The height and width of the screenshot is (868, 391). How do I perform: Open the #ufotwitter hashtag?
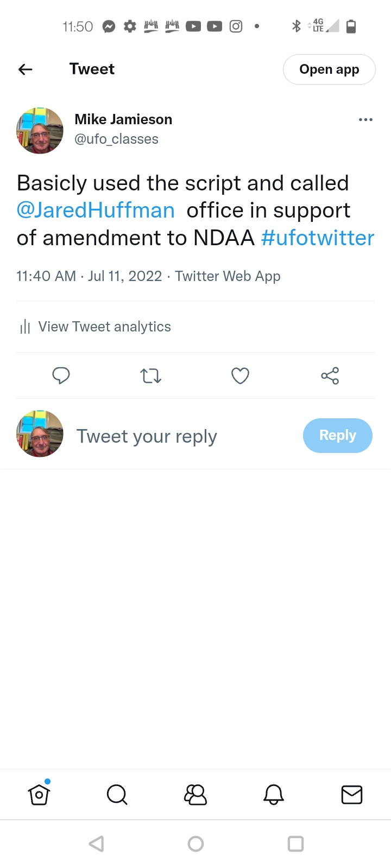click(x=318, y=238)
